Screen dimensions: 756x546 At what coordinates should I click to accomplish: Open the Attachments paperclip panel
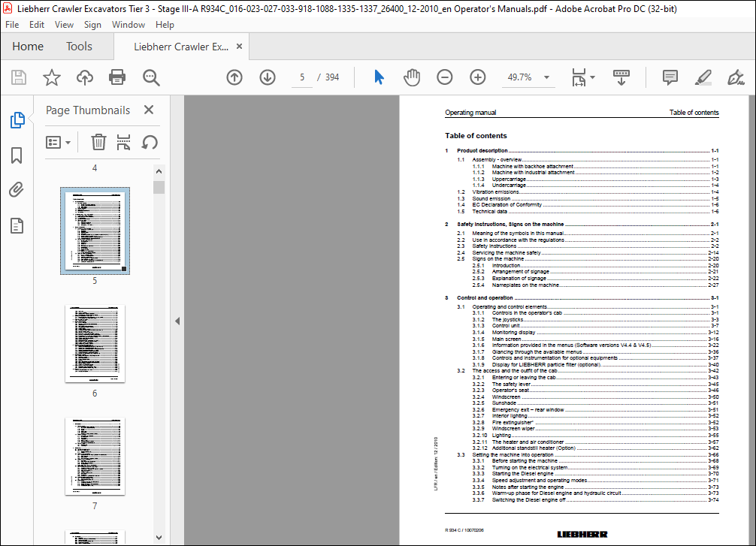tap(17, 190)
